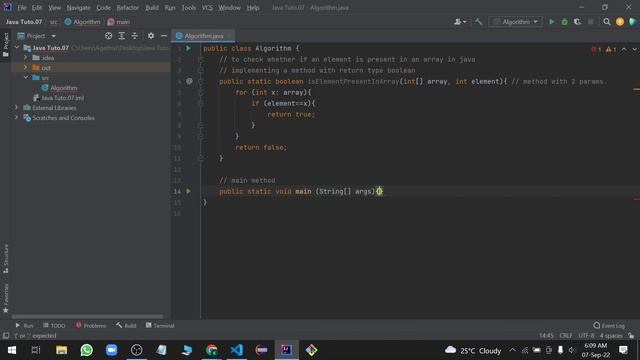Collapse the Java Tuto.07 root node
The width and height of the screenshot is (640, 360).
[17, 48]
